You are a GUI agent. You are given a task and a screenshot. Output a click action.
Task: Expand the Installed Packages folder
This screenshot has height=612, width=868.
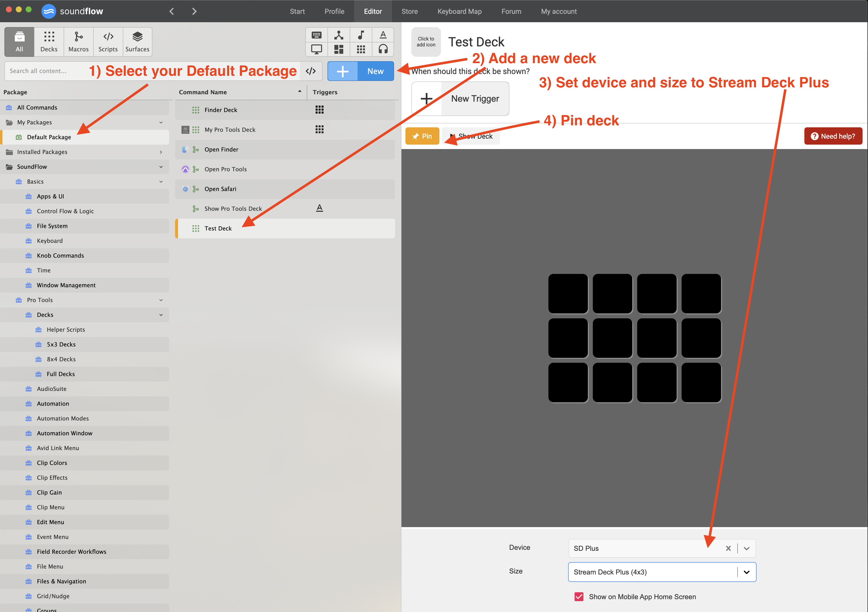(161, 152)
